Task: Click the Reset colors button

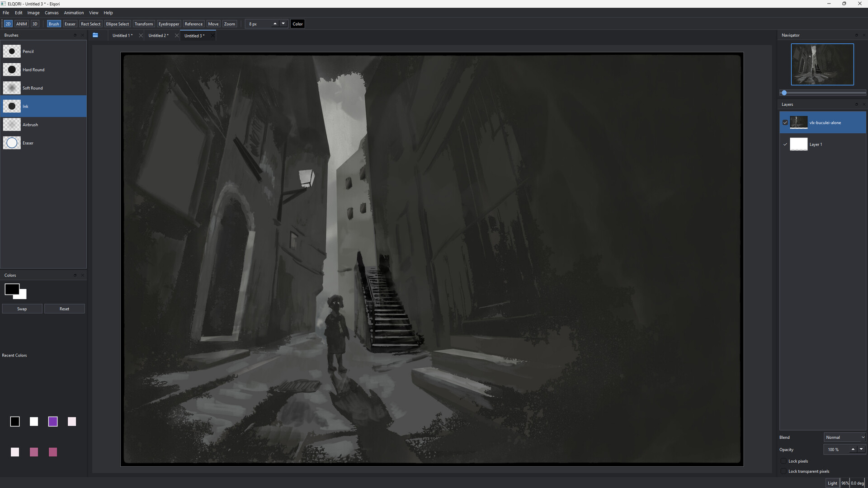Action: 64,309
